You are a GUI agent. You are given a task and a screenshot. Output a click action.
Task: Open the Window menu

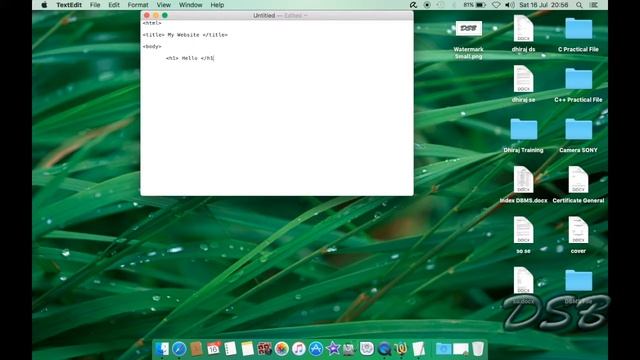pyautogui.click(x=191, y=5)
